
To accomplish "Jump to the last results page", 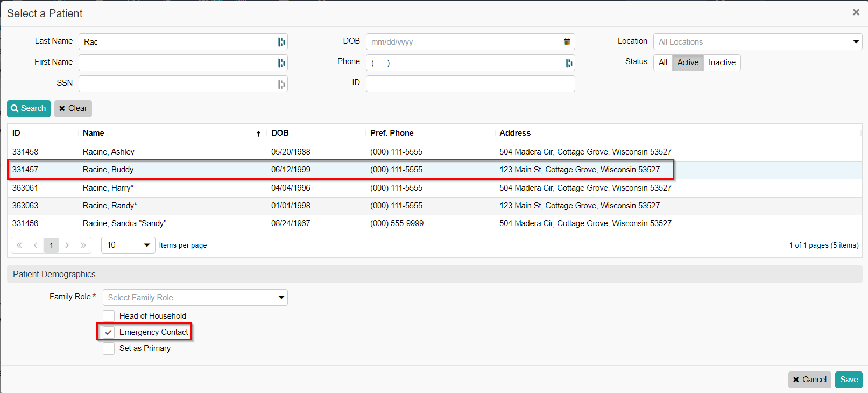I will (x=83, y=245).
